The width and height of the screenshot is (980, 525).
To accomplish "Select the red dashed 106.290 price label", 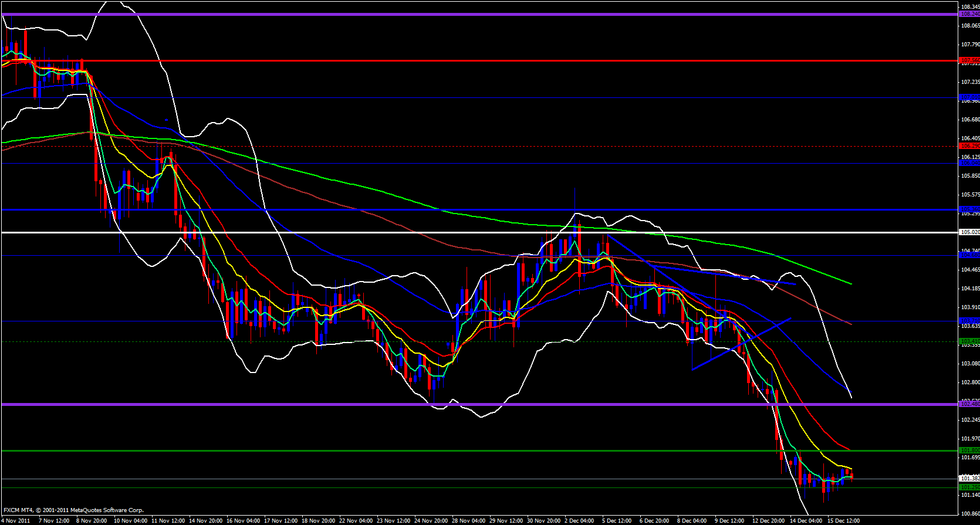I will pos(969,145).
